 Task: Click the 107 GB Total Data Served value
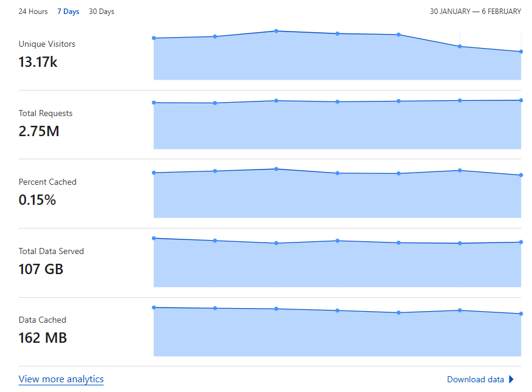[x=41, y=269]
